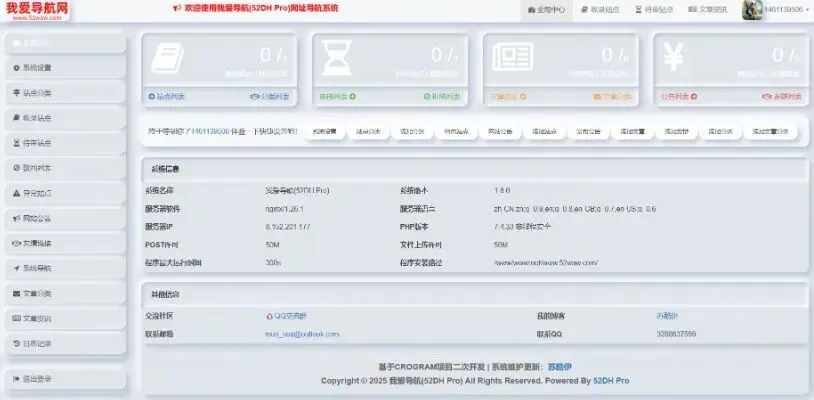Click the 添加文章分类 quick shortcut button
The image size is (814, 400).
coord(770,132)
